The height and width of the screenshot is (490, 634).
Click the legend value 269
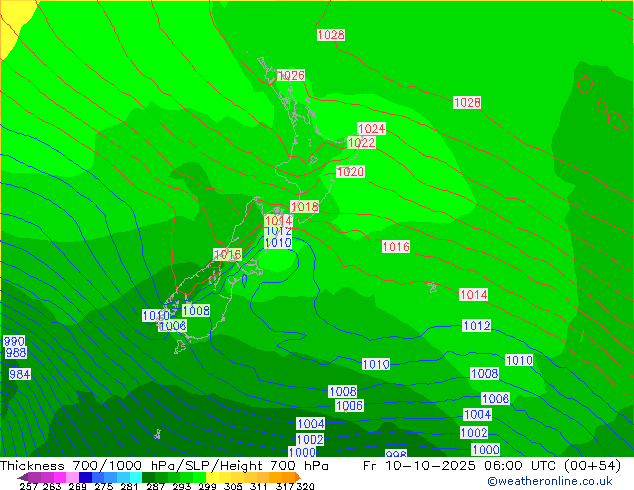(78, 486)
